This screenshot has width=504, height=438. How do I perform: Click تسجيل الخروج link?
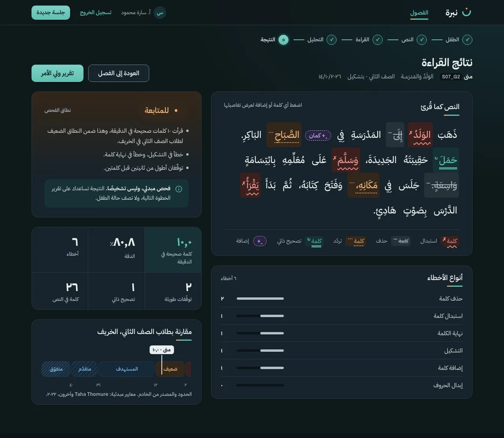pos(96,13)
